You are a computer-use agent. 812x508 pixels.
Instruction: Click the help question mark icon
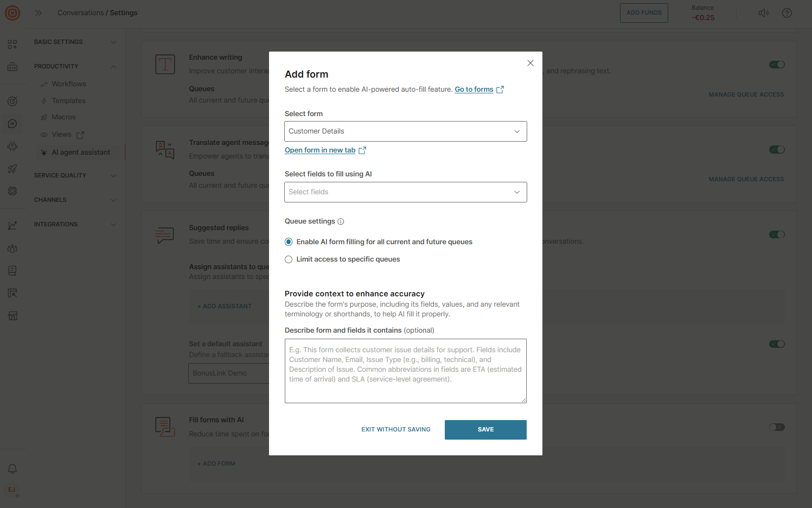[x=787, y=13]
